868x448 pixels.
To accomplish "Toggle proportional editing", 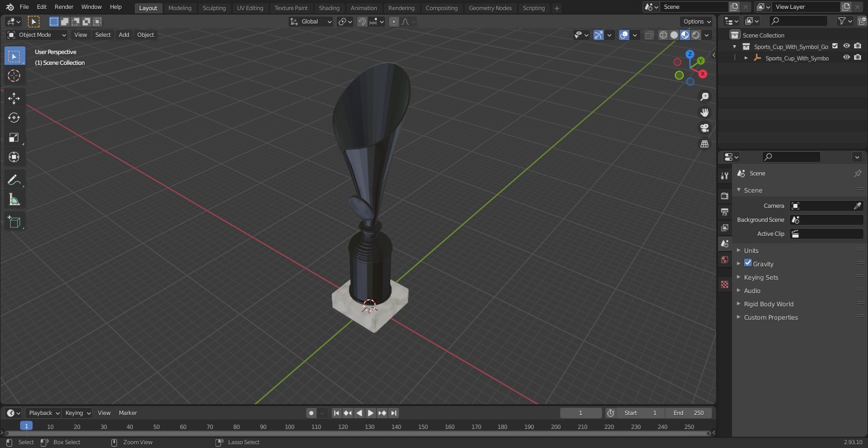I will (x=394, y=22).
